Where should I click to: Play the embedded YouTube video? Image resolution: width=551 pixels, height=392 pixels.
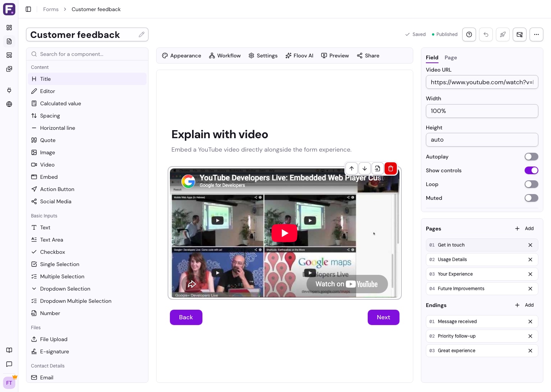(284, 233)
